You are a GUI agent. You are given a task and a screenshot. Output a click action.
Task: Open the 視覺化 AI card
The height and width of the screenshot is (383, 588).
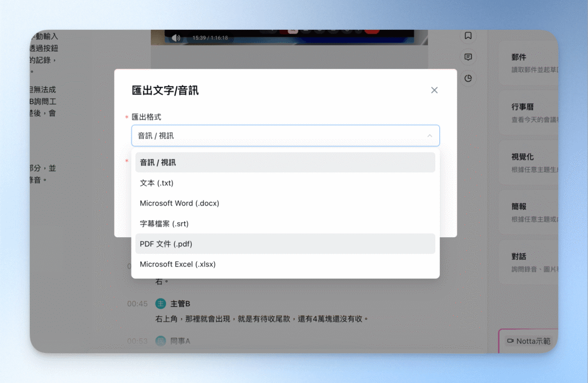pos(529,163)
